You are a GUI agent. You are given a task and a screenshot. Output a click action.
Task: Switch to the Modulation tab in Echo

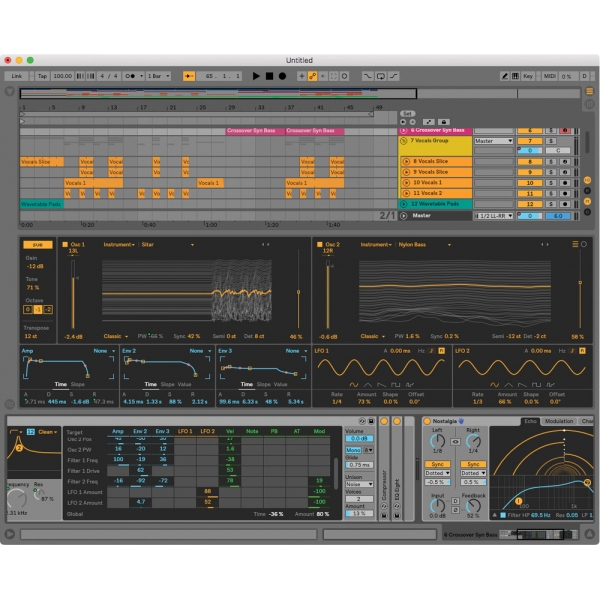coord(558,421)
